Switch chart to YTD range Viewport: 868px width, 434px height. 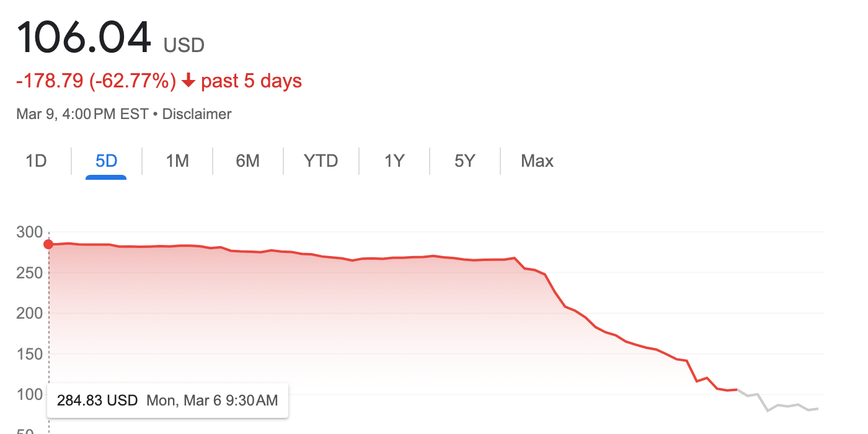point(321,161)
